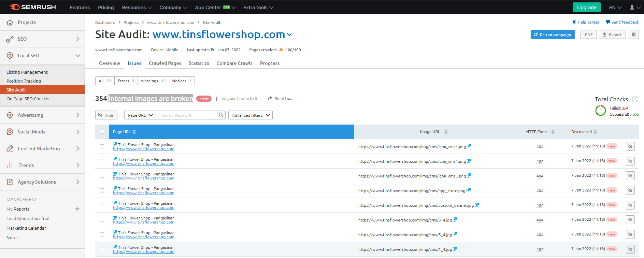Click the Content Marketing pencil icon

click(10, 148)
